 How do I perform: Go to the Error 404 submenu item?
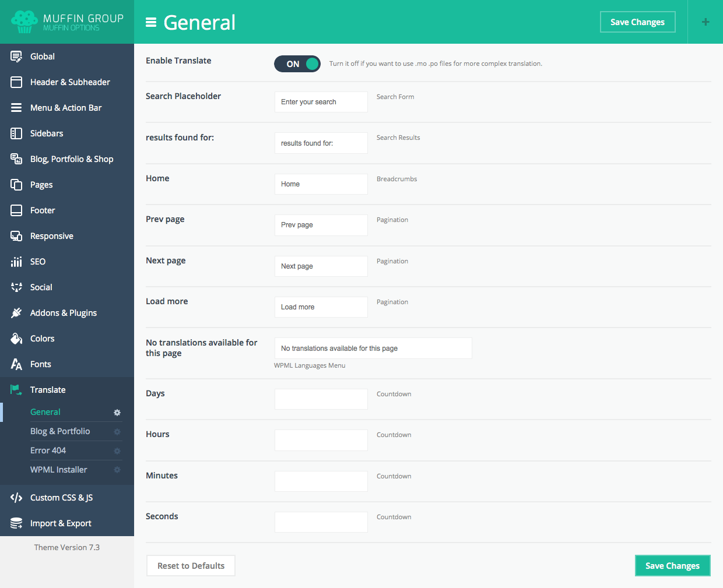tap(48, 450)
